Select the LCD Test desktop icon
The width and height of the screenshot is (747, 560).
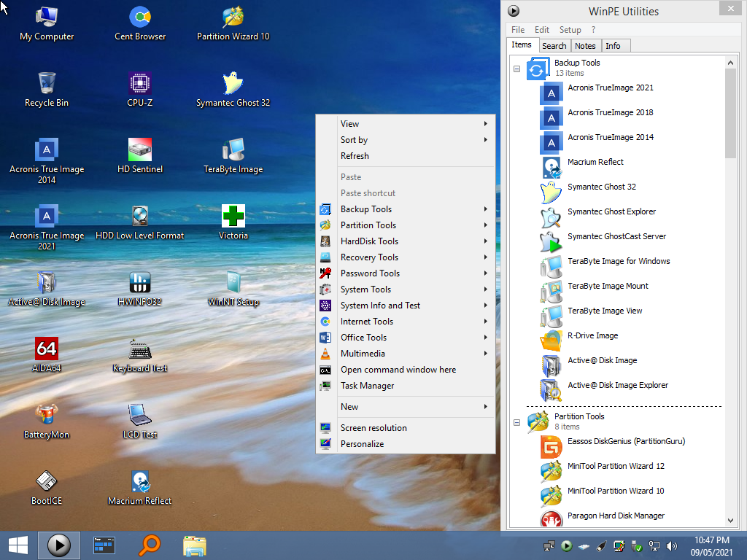[140, 421]
